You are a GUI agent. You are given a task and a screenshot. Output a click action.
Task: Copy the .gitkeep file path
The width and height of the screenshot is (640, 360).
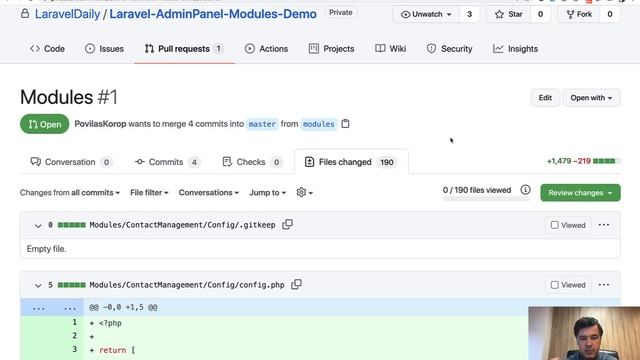pos(287,224)
